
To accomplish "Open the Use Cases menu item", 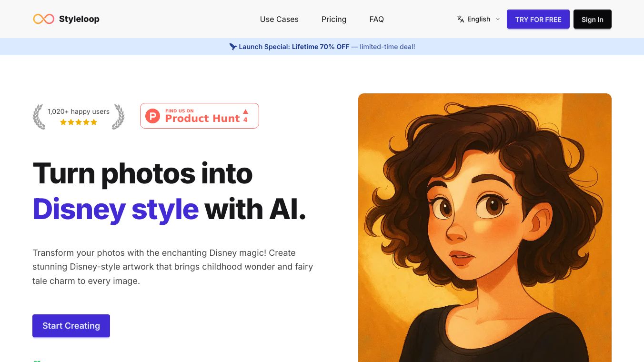I will [x=279, y=19].
